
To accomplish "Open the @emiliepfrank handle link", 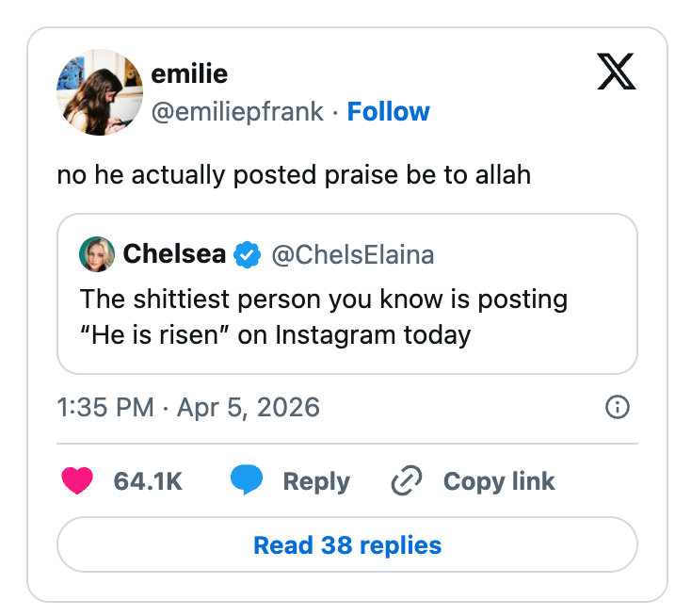I will pyautogui.click(x=236, y=111).
